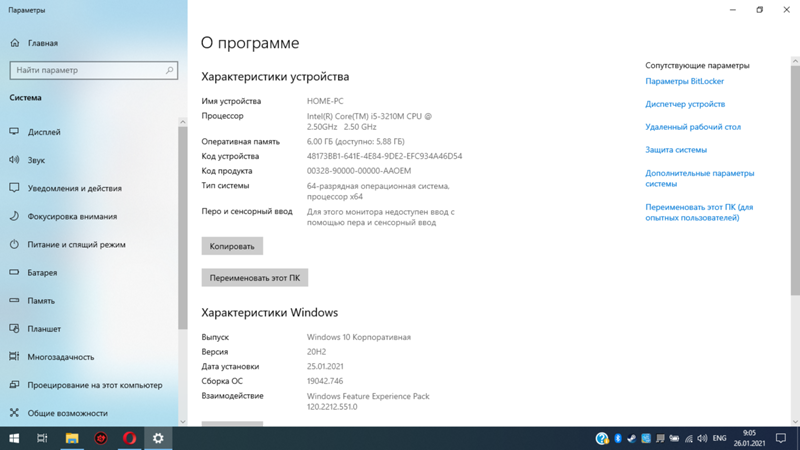Open the help question-mark tray icon

click(x=602, y=438)
